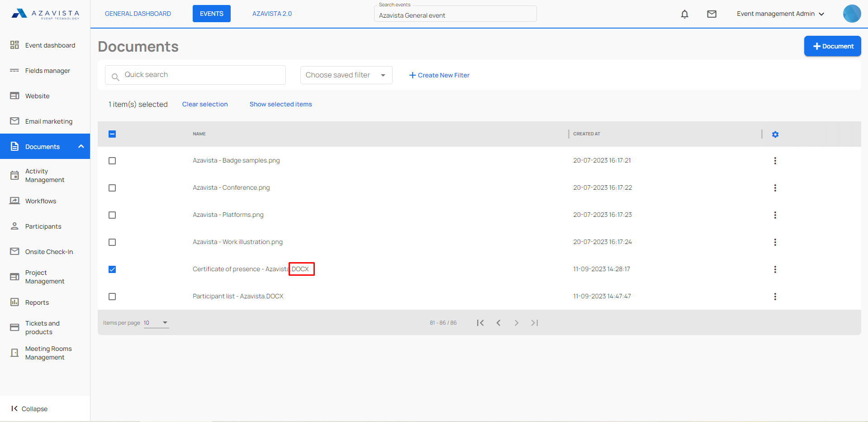Click timestamp 11-09-2023 14:28:17
The width and height of the screenshot is (868, 422).
[x=602, y=269]
